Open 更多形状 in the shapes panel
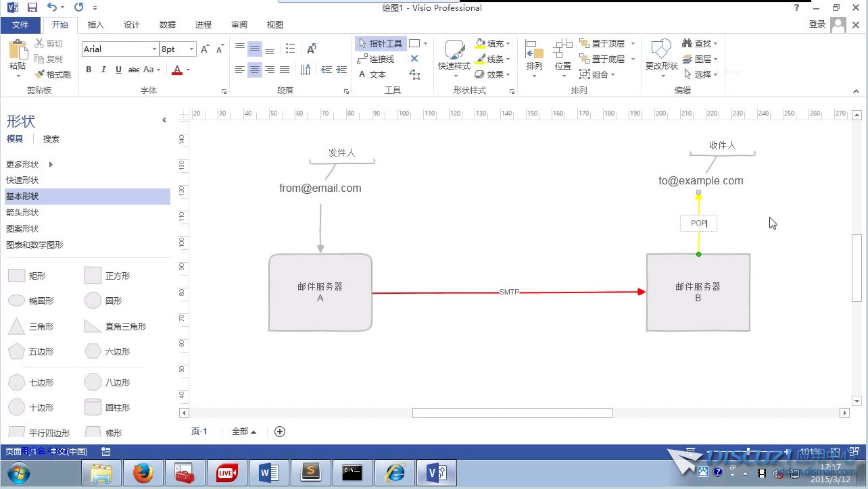868x489 pixels. [x=23, y=164]
